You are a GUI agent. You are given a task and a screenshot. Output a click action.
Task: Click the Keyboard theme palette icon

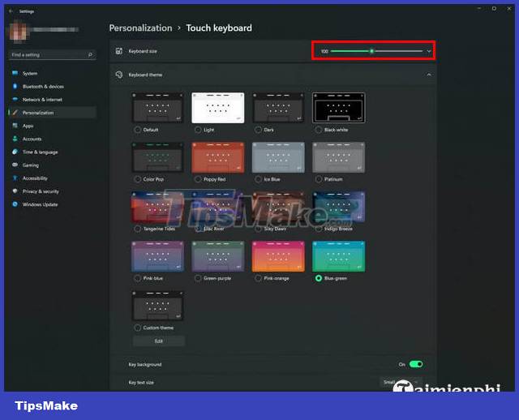pos(119,75)
